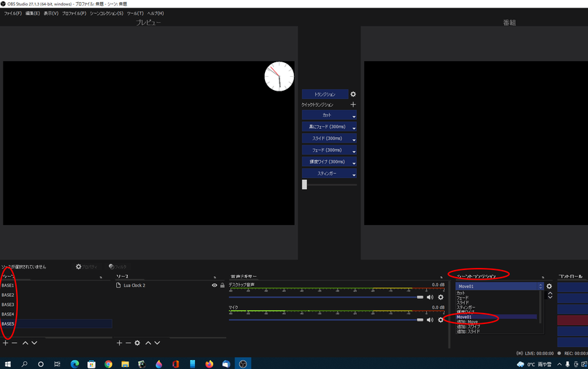This screenshot has width=588, height=369.
Task: Mute the マイク speaker icon
Action: pyautogui.click(x=430, y=320)
